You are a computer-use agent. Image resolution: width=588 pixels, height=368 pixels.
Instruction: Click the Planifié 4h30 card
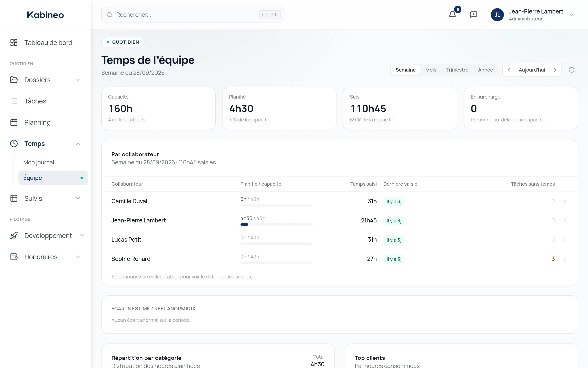[279, 108]
